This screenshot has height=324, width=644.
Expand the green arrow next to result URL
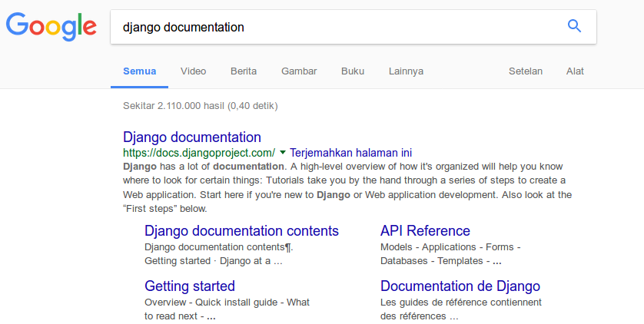pos(283,153)
